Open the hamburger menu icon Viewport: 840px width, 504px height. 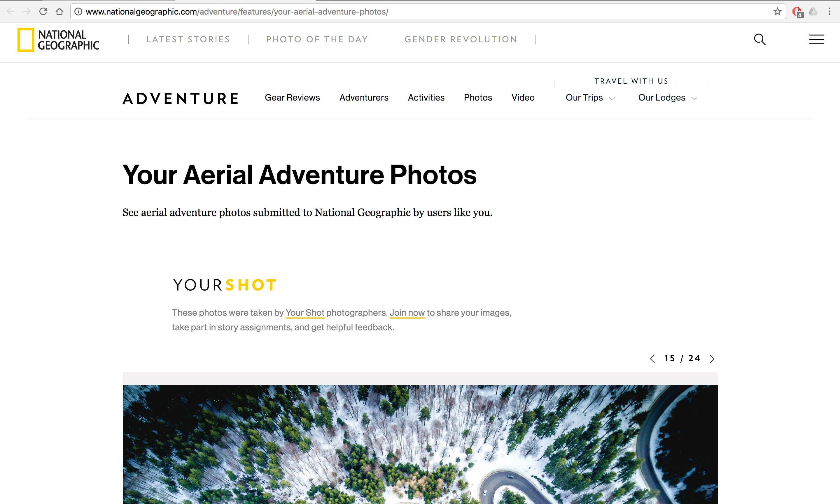(x=816, y=39)
